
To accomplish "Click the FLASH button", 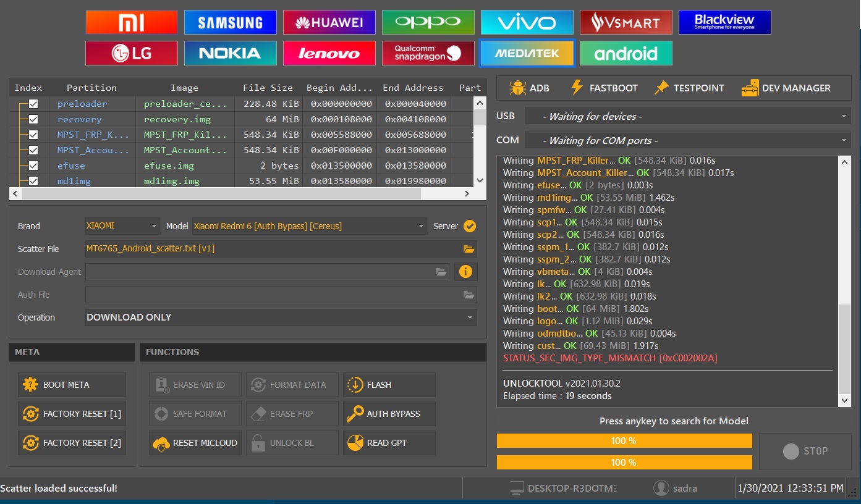I will click(x=389, y=385).
